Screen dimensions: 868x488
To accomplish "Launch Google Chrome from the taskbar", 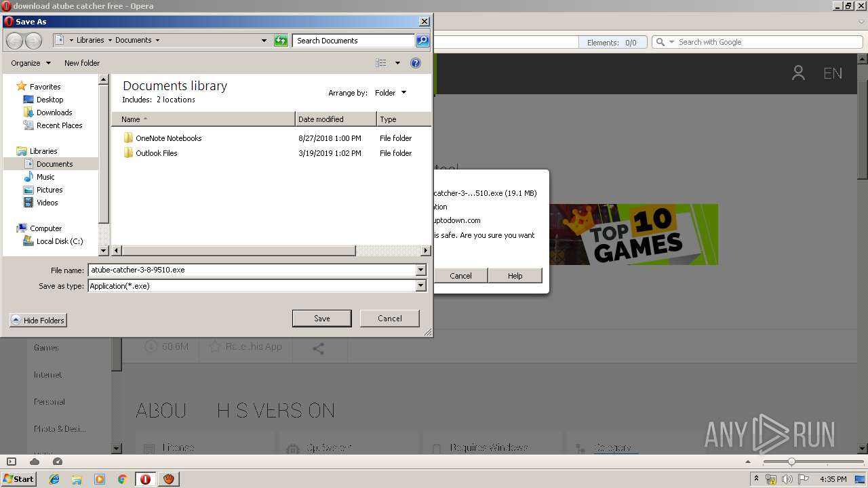I will 123,479.
